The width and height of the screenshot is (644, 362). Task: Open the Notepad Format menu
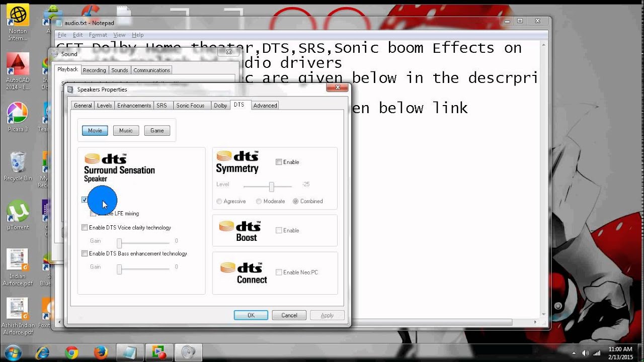(x=98, y=35)
